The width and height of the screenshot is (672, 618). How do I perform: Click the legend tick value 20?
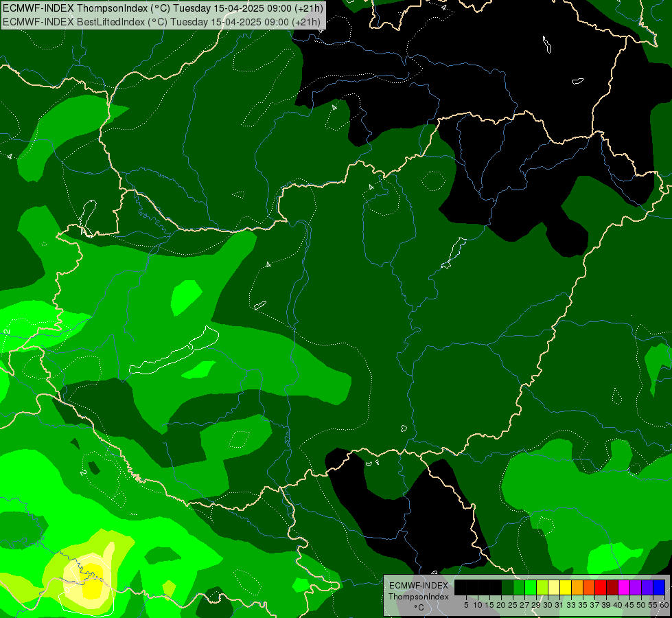pos(501,605)
